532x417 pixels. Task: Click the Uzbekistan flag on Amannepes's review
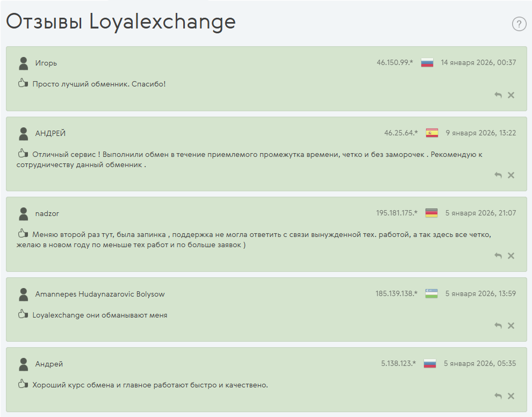click(x=431, y=293)
